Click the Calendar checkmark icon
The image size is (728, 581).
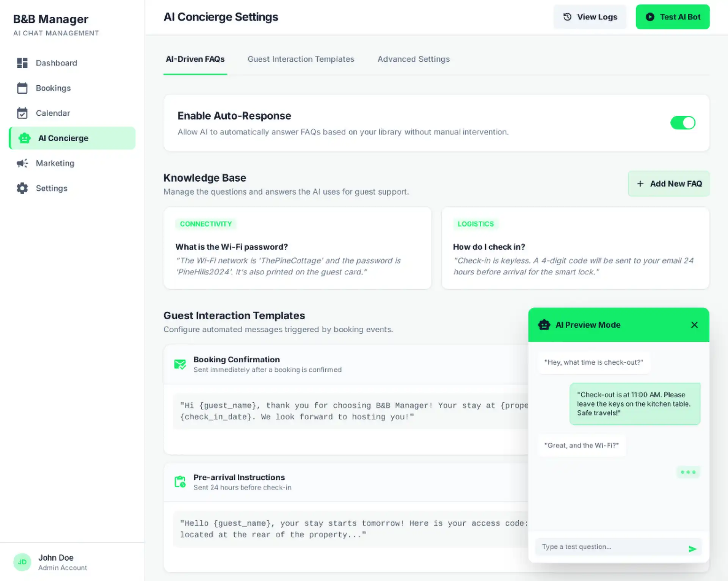click(x=22, y=113)
